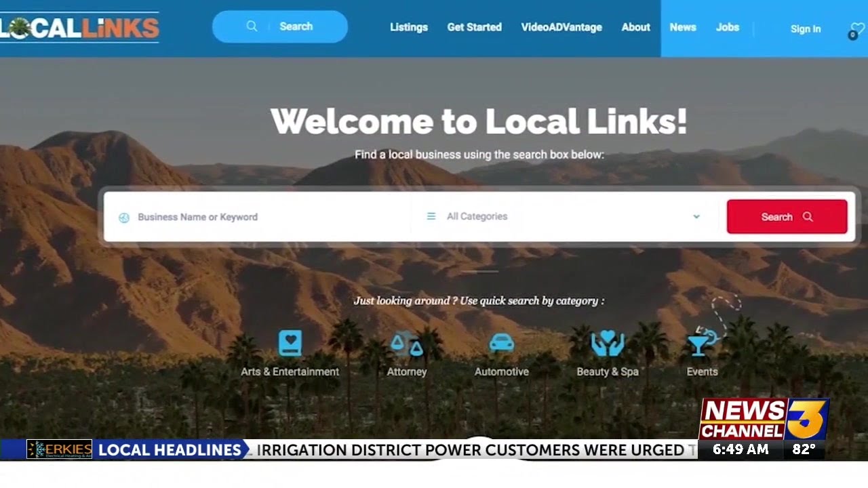Open the Jobs section
This screenshot has width=868, height=488.
click(x=728, y=27)
